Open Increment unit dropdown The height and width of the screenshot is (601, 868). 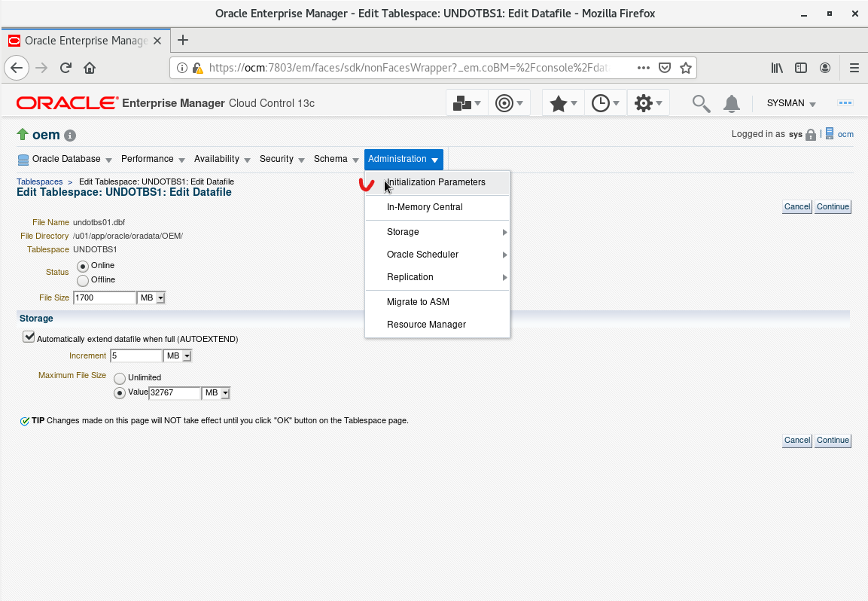point(177,355)
